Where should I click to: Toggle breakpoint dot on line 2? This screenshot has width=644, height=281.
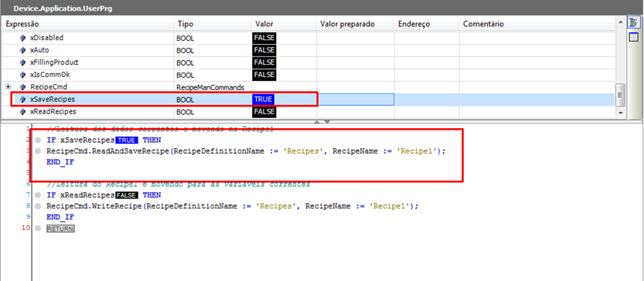pos(38,140)
